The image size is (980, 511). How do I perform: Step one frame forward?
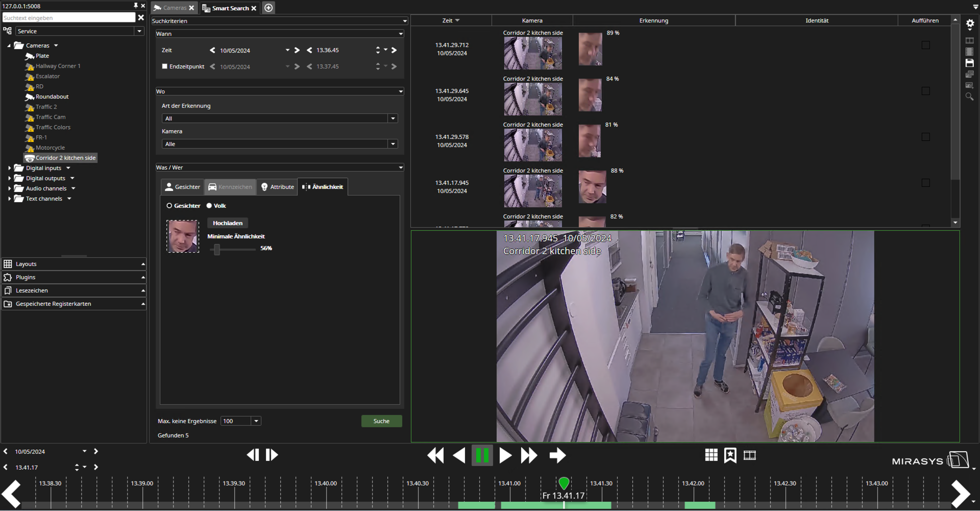[x=272, y=455]
